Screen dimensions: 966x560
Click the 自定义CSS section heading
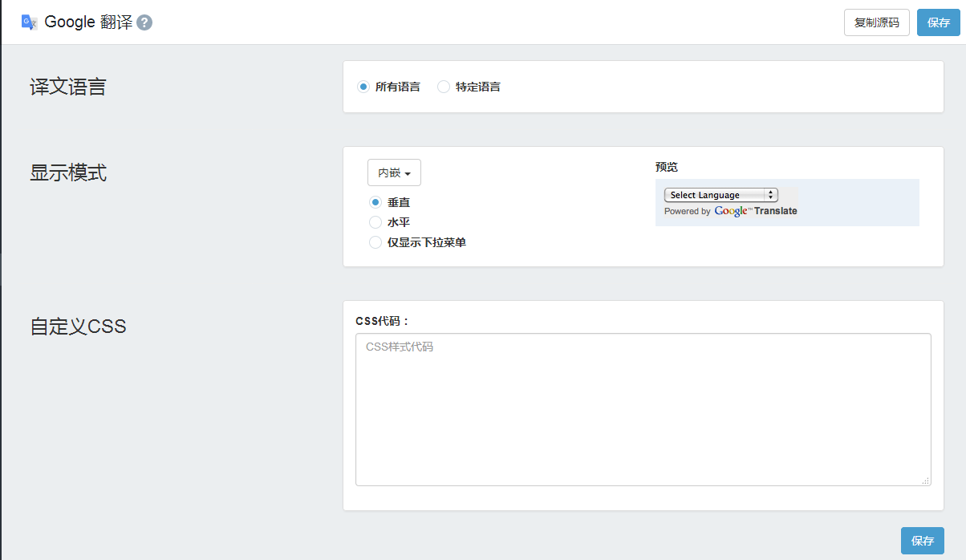click(x=78, y=327)
